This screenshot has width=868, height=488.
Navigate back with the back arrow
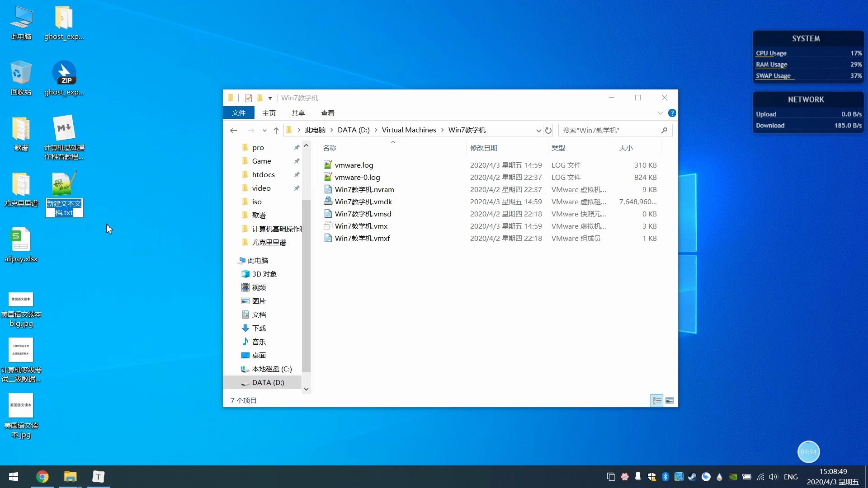tap(233, 130)
